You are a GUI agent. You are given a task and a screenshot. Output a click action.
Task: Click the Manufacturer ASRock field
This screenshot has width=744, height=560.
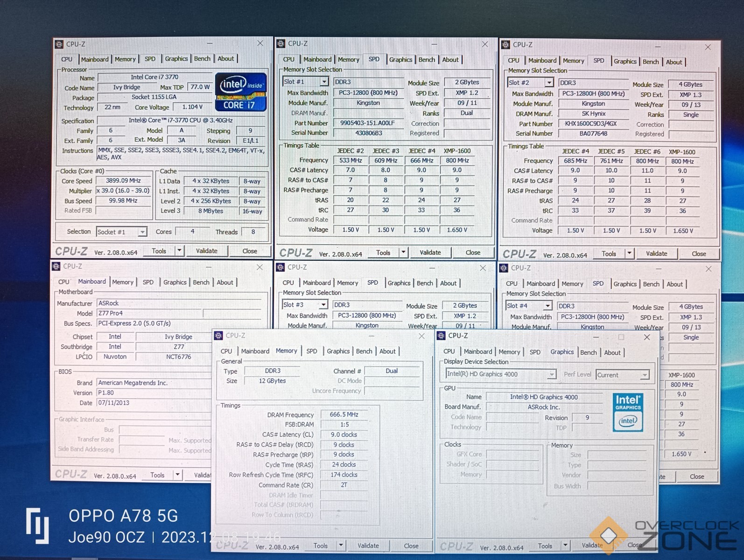[179, 303]
